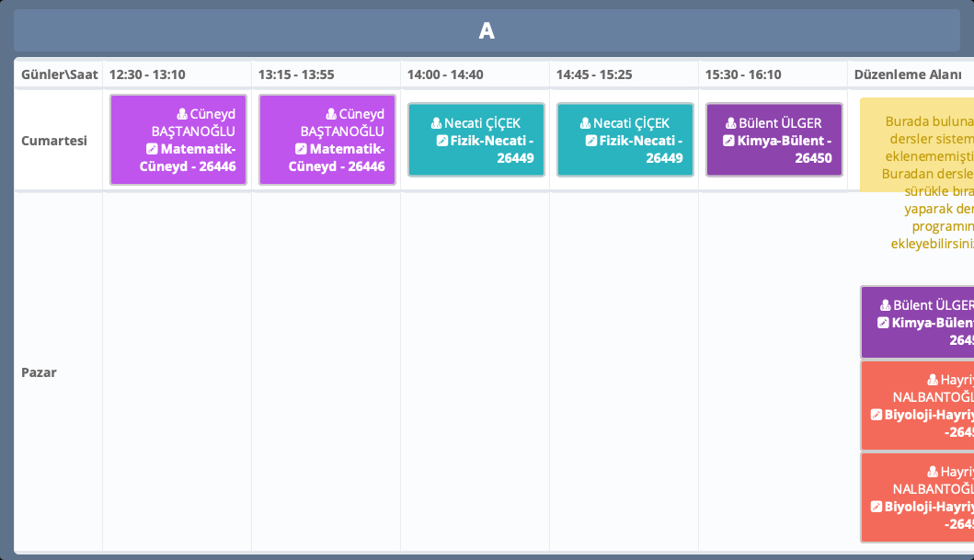Click teacher icon on Saturday 15:30 Bülent card
Viewport: 974px width, 560px height.
[732, 123]
